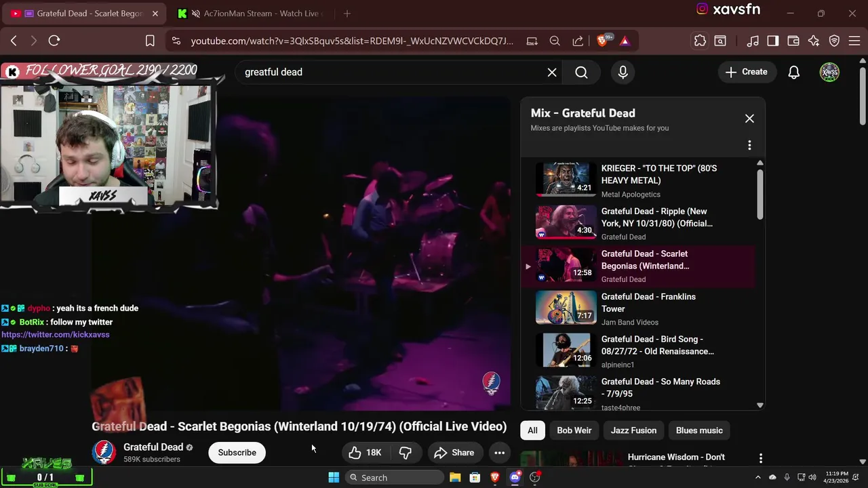868x488 pixels.
Task: Open the Brave Wallet icon
Action: coord(793,41)
